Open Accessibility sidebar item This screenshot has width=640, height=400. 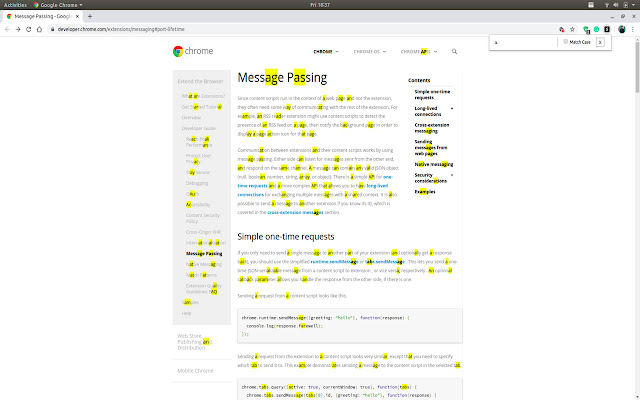pyautogui.click(x=198, y=205)
